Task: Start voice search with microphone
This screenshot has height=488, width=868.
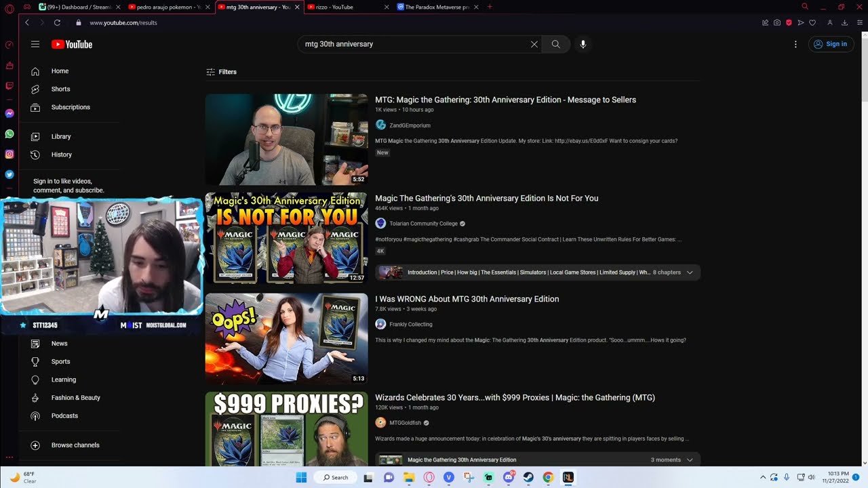Action: tap(583, 44)
